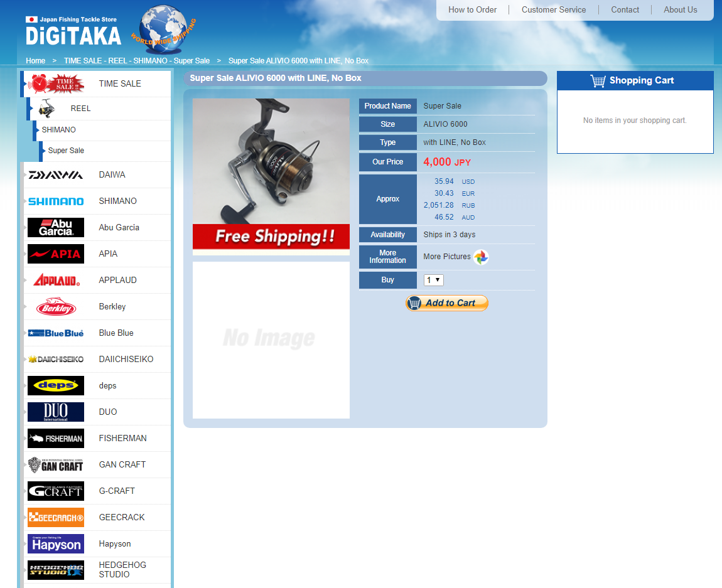722x588 pixels.
Task: Open the More Pictures link text
Action: [446, 257]
